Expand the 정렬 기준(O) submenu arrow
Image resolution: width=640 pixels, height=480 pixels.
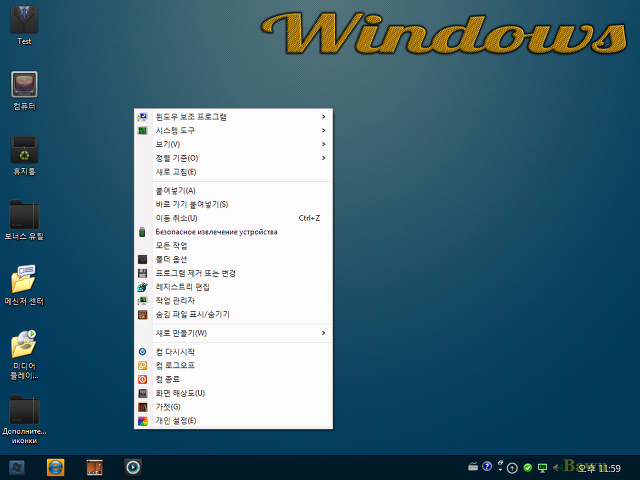point(323,158)
